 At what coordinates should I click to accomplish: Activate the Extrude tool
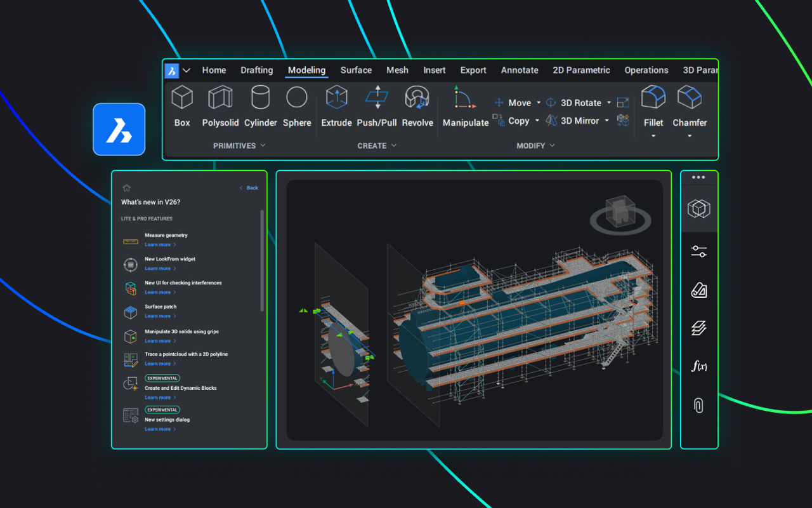(336, 106)
